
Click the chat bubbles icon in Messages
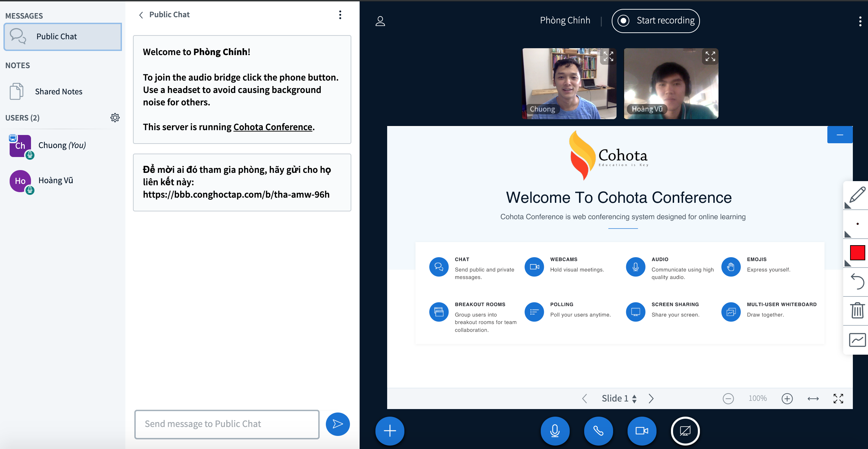[x=18, y=36]
